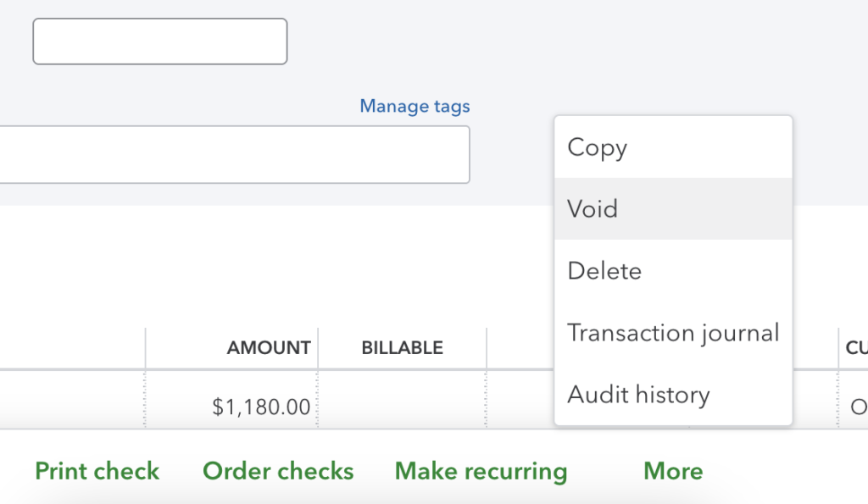Click the BILLABLE column header
868x504 pixels.
[x=402, y=347]
